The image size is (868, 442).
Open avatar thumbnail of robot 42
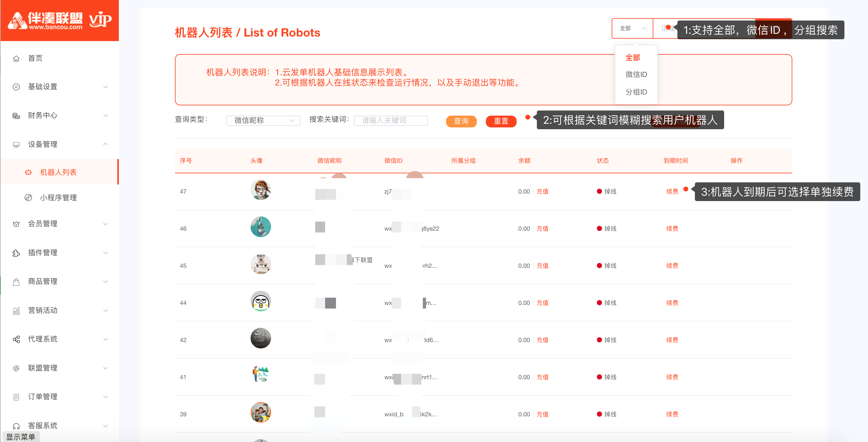pos(261,338)
